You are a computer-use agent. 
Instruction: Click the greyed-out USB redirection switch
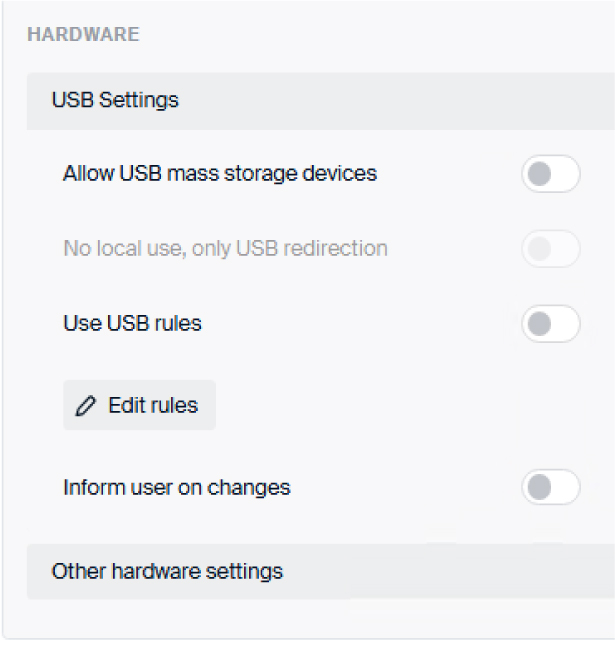coord(550,249)
